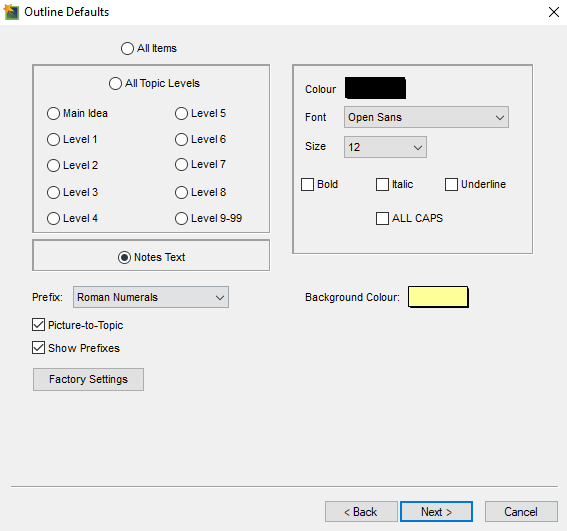Choose the Level 9-99 radio button
The width and height of the screenshot is (567, 531).
pyautogui.click(x=181, y=218)
